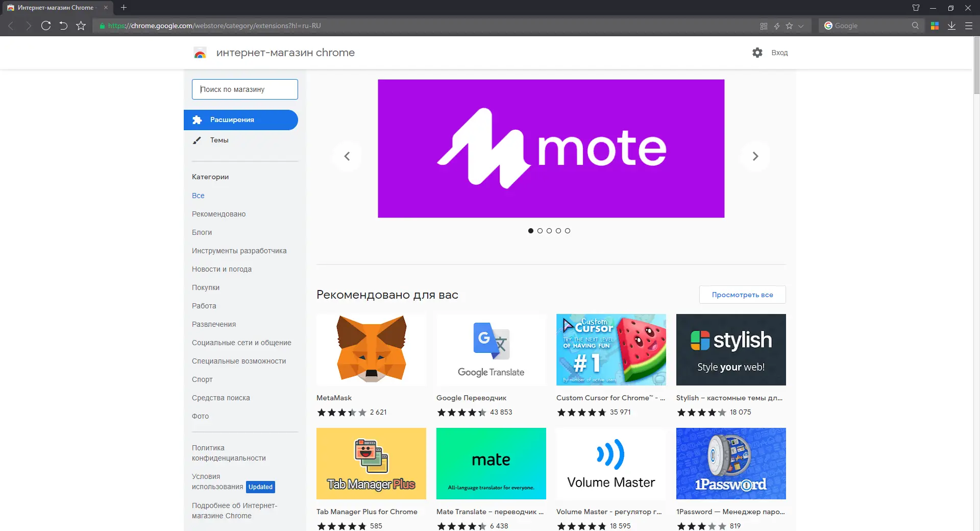980x531 pixels.
Task: Open the Развлечения category
Action: (214, 324)
